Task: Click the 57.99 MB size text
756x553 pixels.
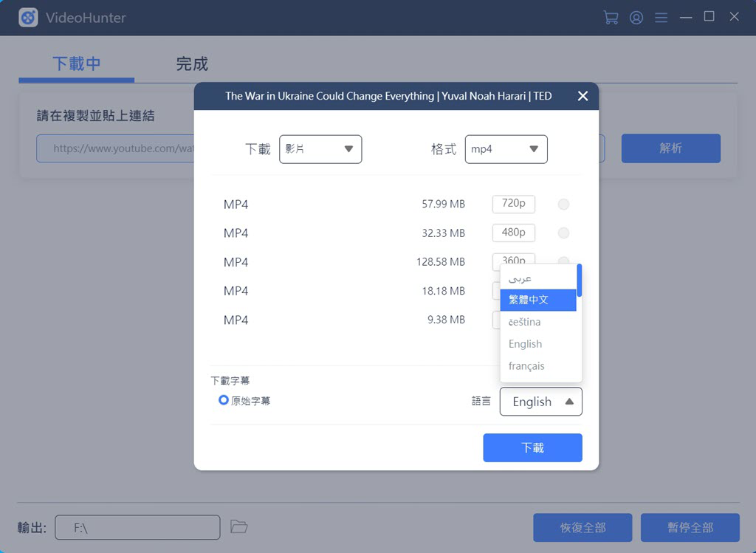Action: pos(443,204)
